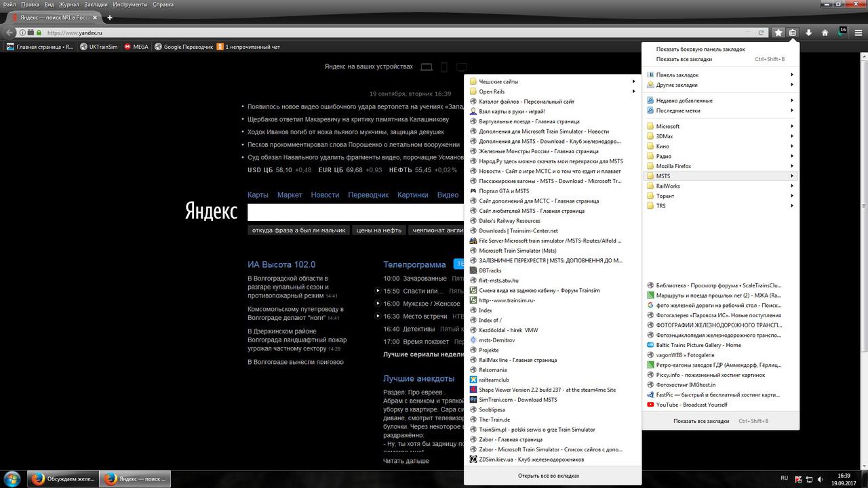Open DBTracks bookmark in MSTS list
Image resolution: width=868 pixels, height=488 pixels.
490,270
